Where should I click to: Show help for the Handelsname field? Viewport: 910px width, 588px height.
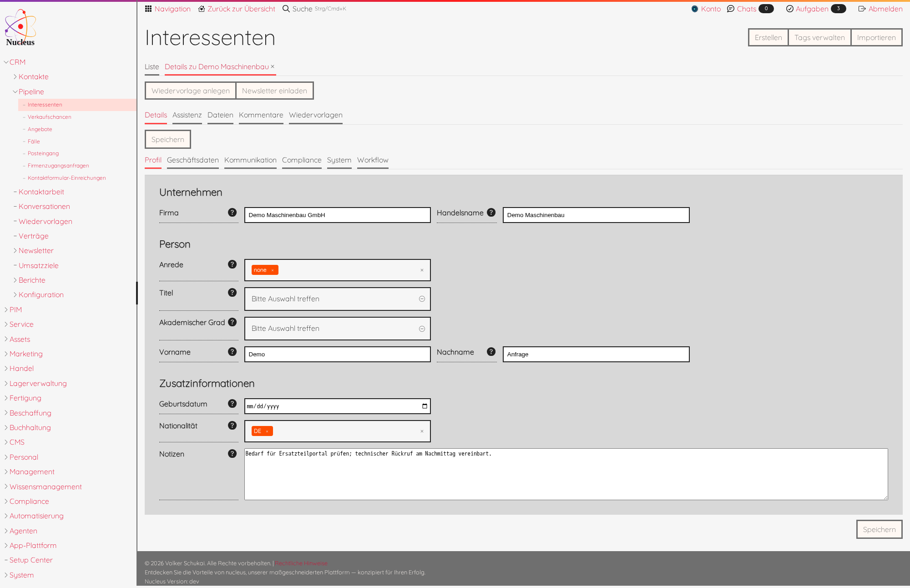click(491, 213)
